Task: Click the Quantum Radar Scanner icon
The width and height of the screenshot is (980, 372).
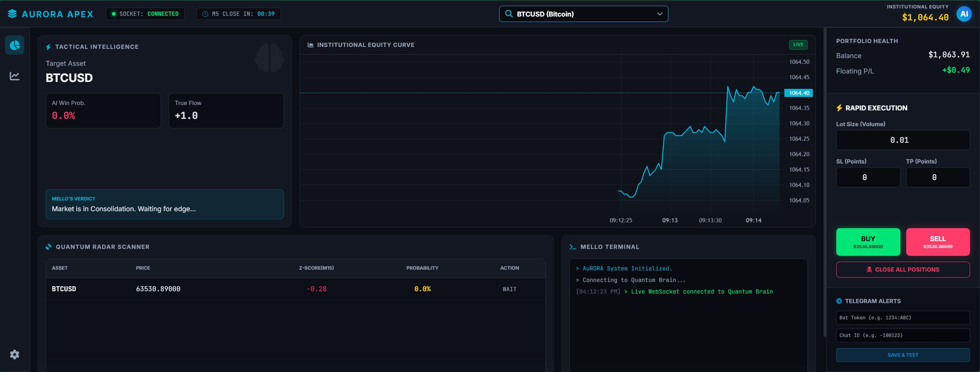Action: click(49, 247)
